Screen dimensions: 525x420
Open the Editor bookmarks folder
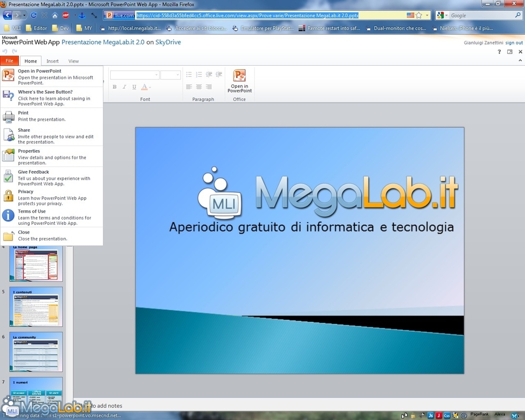37,28
